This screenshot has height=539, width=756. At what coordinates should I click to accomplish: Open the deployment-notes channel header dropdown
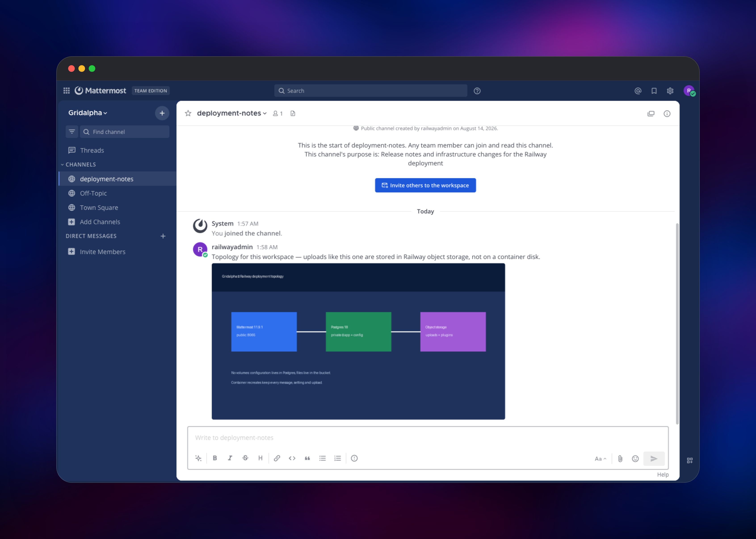tap(232, 113)
